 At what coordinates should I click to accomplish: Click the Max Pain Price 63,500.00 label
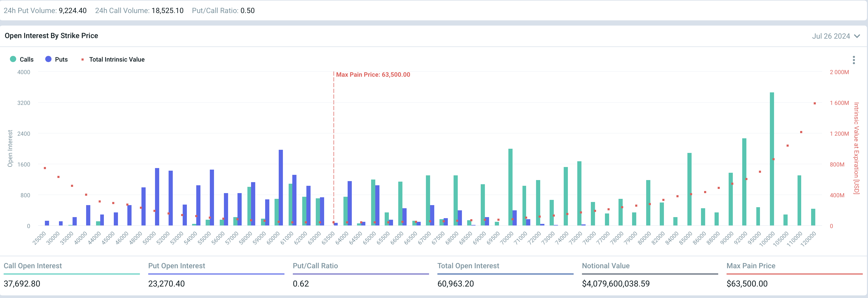tap(373, 75)
